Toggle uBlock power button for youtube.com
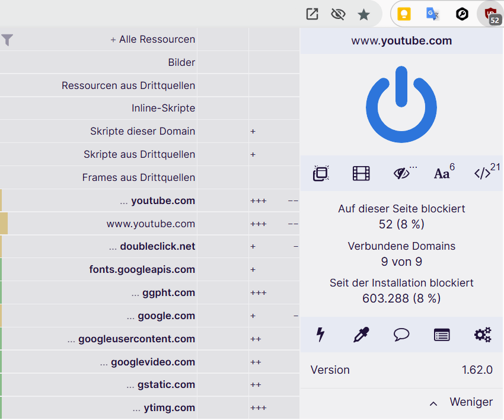The image size is (504, 420). click(401, 104)
